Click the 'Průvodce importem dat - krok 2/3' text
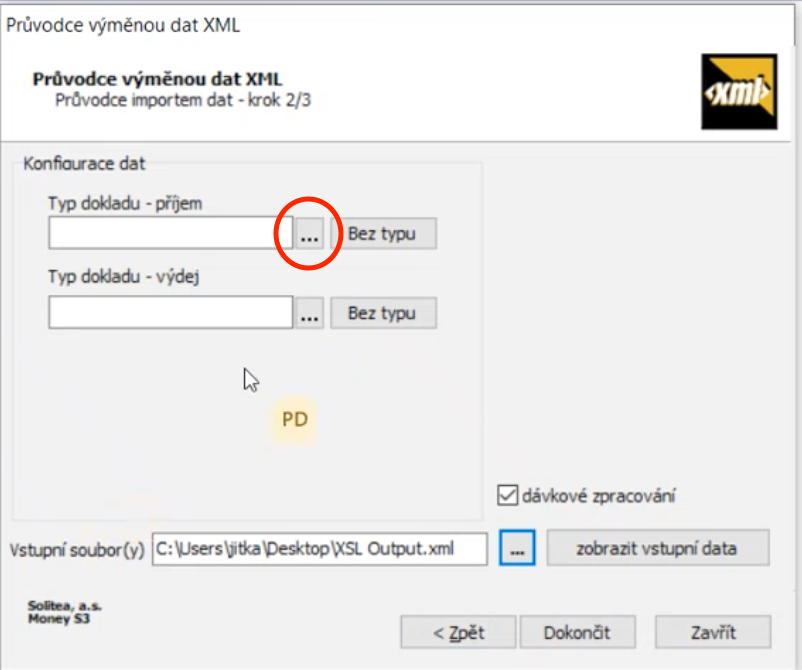Viewport: 802px width, 670px height. tap(183, 100)
